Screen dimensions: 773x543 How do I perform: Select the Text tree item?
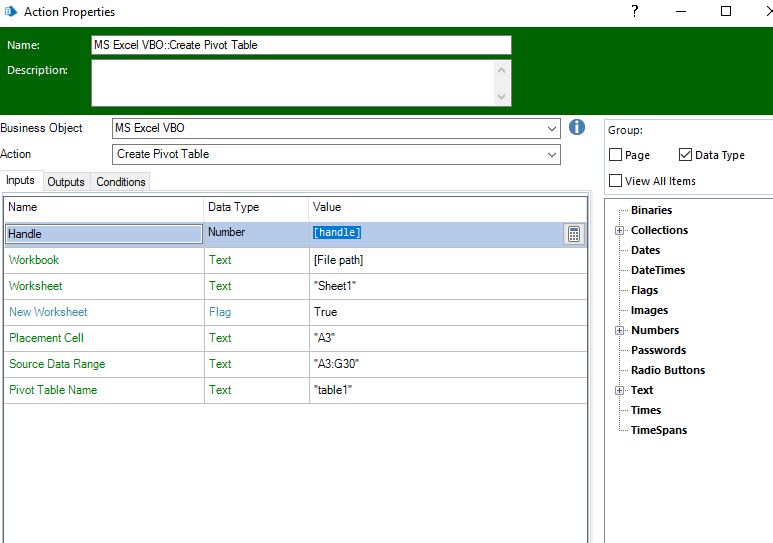pyautogui.click(x=642, y=391)
